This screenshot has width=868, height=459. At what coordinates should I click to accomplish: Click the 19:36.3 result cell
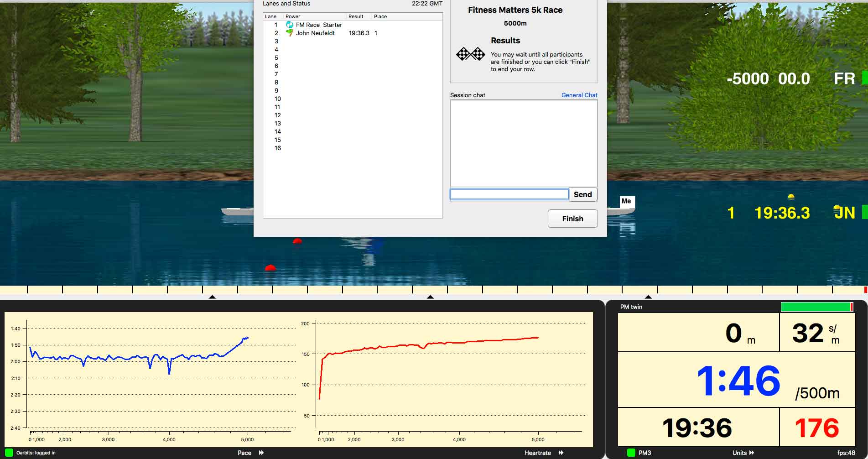[x=359, y=33]
